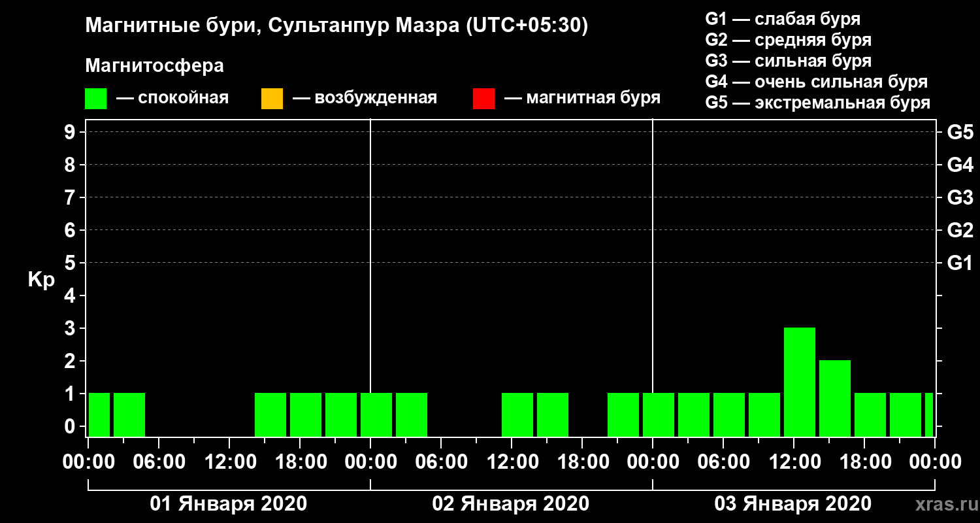Click the 'G3 — сильная буря' legend line

pyautogui.click(x=789, y=61)
